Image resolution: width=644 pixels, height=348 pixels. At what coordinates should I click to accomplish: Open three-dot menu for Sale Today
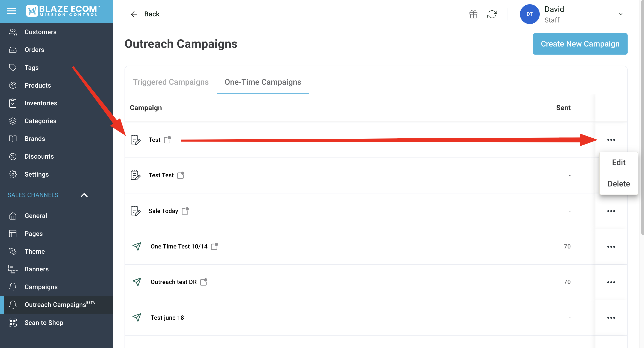(x=611, y=211)
